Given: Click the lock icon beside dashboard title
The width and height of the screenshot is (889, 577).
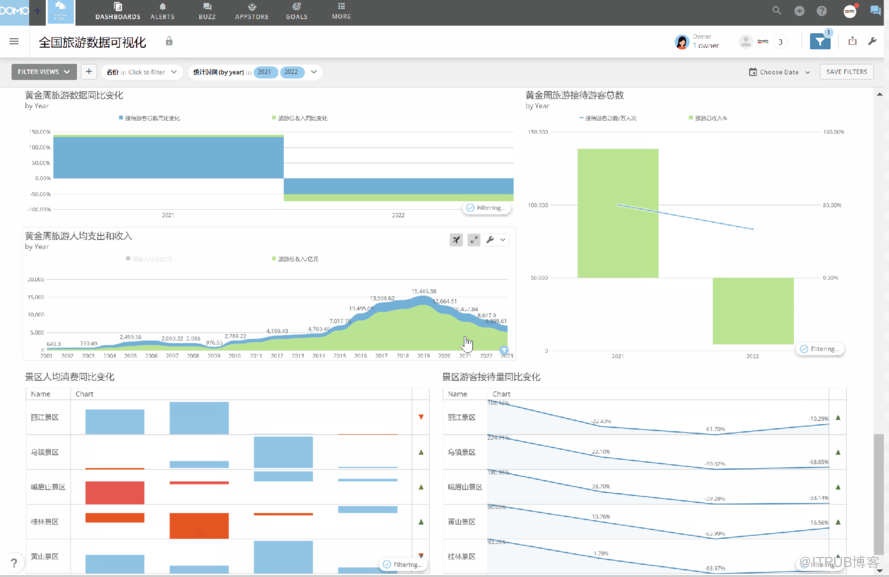Looking at the screenshot, I should pos(169,41).
